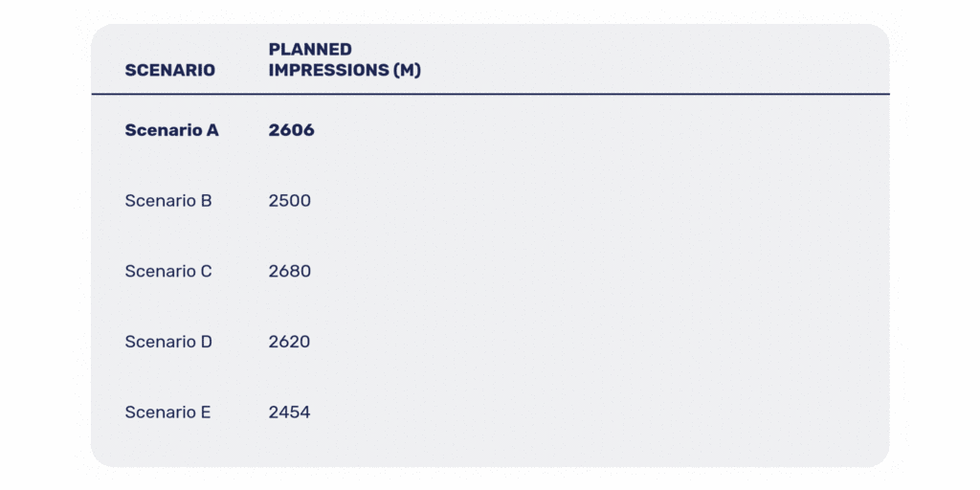Click the 2454 impressions value
Screen dimensions: 980x490
(289, 412)
